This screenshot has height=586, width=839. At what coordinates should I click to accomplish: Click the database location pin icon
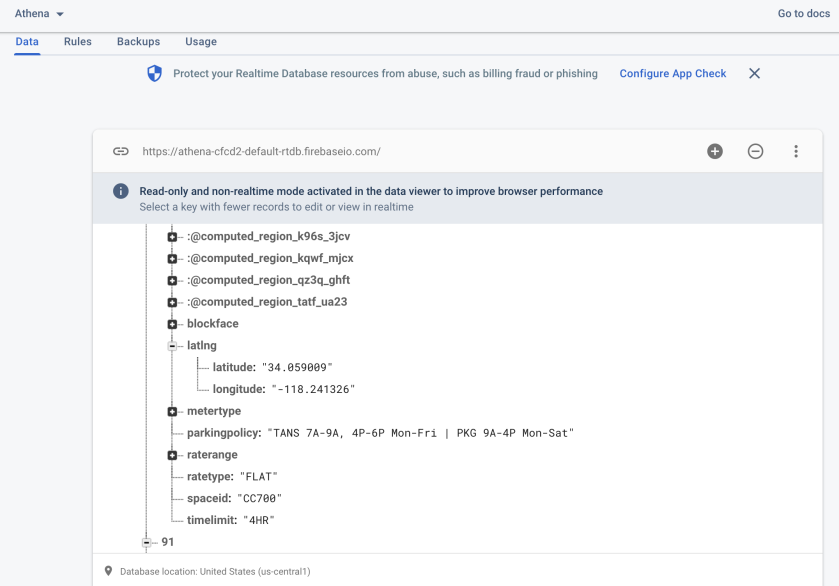[108, 571]
